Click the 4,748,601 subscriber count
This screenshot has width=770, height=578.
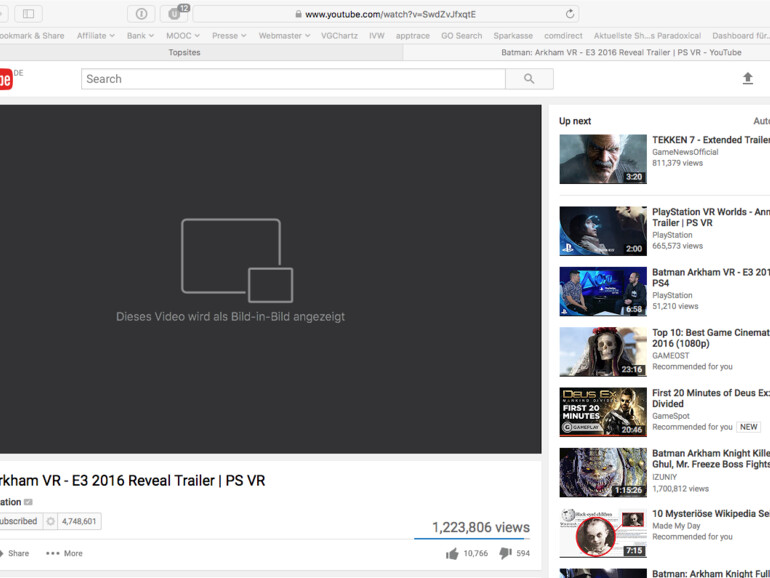tap(79, 521)
